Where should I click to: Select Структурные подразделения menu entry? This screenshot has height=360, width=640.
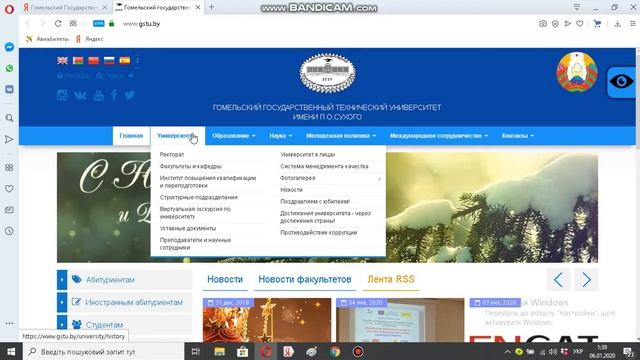(x=199, y=197)
